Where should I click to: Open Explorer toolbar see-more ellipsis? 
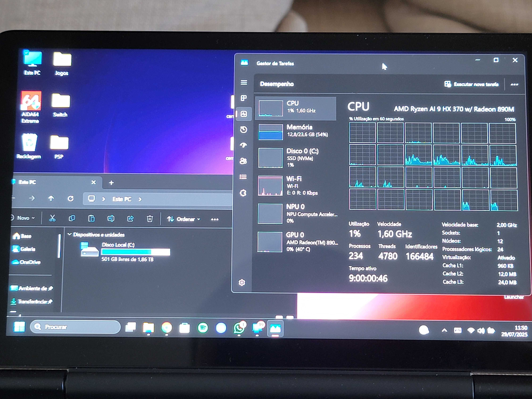[x=215, y=219]
